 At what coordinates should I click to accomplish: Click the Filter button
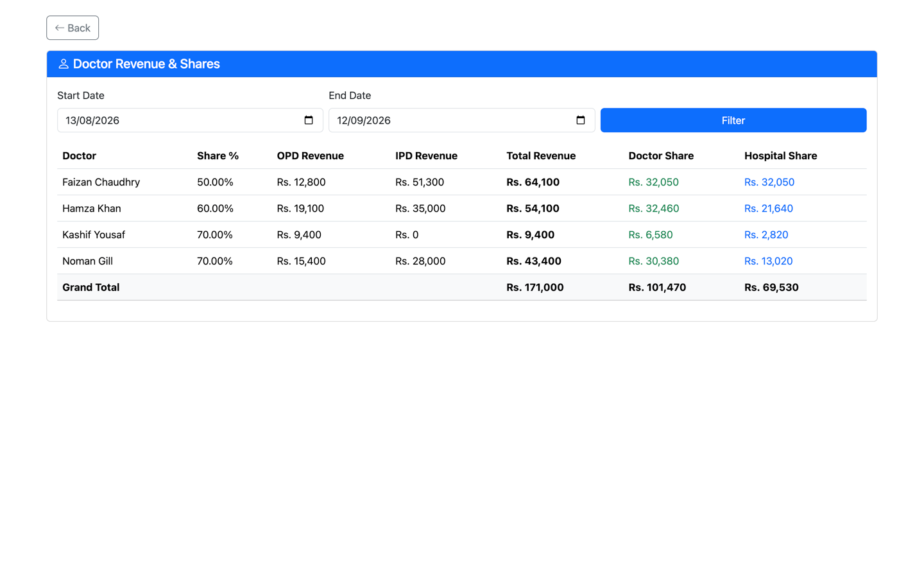click(x=733, y=120)
